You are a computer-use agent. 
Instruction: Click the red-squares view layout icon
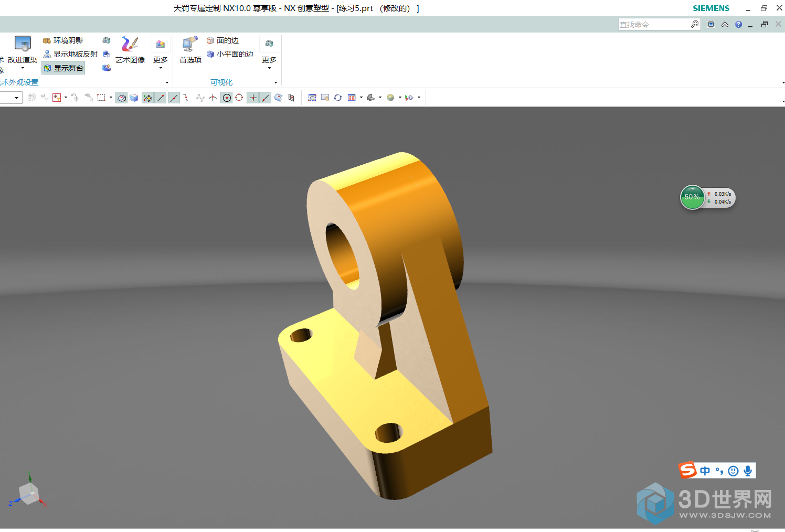tap(352, 98)
